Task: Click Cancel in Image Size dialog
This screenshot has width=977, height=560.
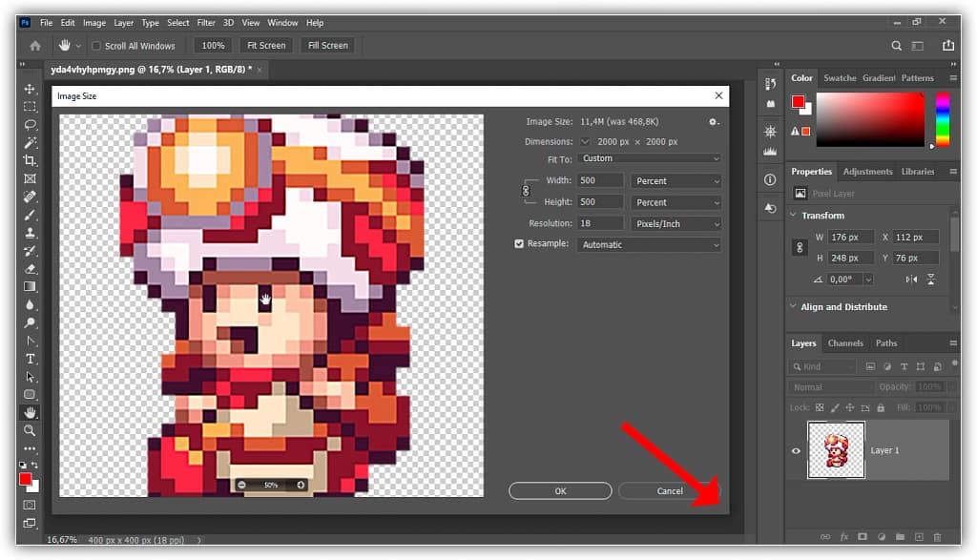Action: tap(670, 491)
